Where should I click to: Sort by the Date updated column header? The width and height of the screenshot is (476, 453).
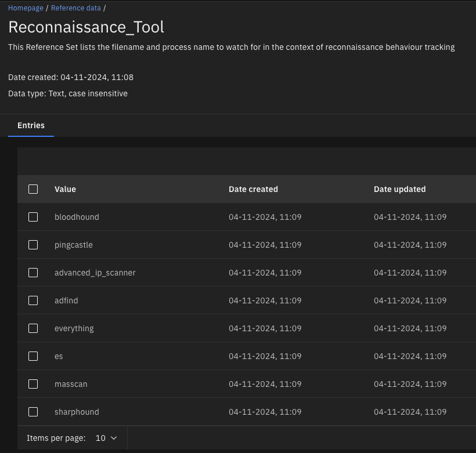399,189
